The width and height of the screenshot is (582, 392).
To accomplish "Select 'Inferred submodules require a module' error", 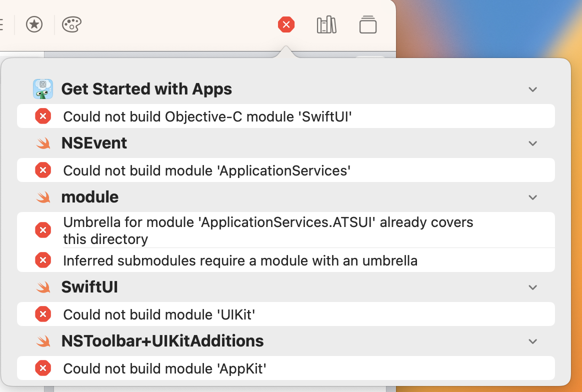I will click(x=286, y=260).
